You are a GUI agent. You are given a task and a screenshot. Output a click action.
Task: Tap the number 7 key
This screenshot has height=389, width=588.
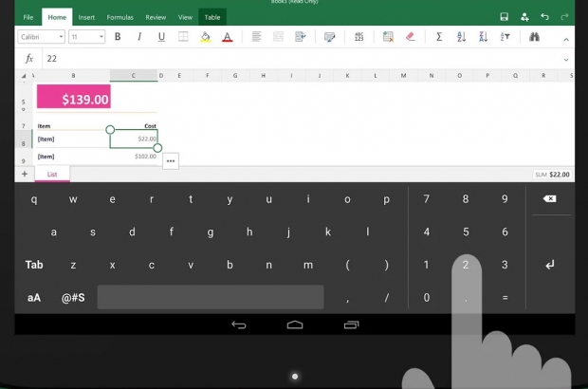point(427,199)
